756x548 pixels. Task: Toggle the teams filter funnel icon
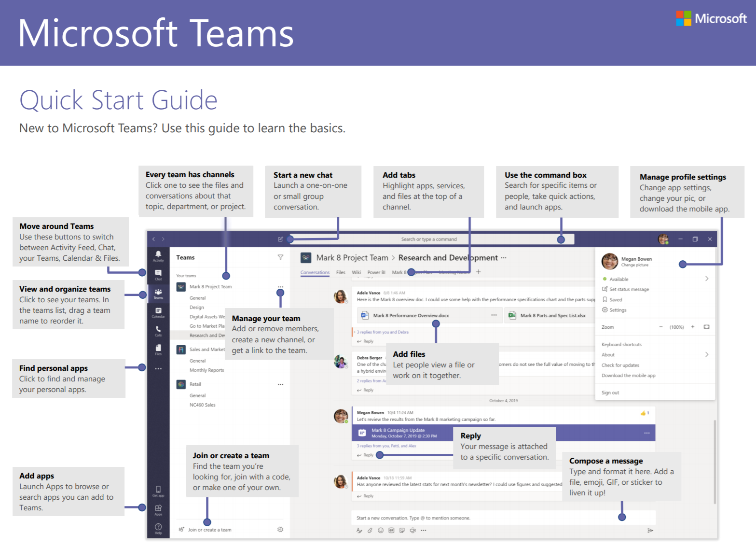click(280, 258)
